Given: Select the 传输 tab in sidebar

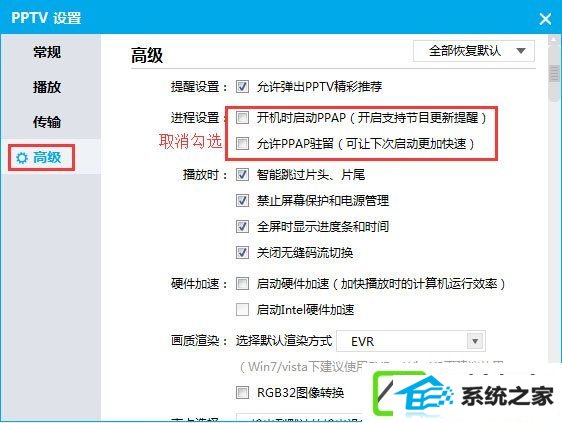Looking at the screenshot, I should pyautogui.click(x=47, y=122).
